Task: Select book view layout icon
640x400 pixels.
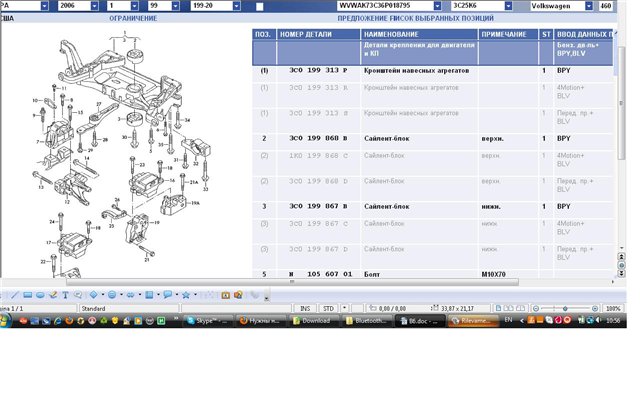Action: [520, 309]
